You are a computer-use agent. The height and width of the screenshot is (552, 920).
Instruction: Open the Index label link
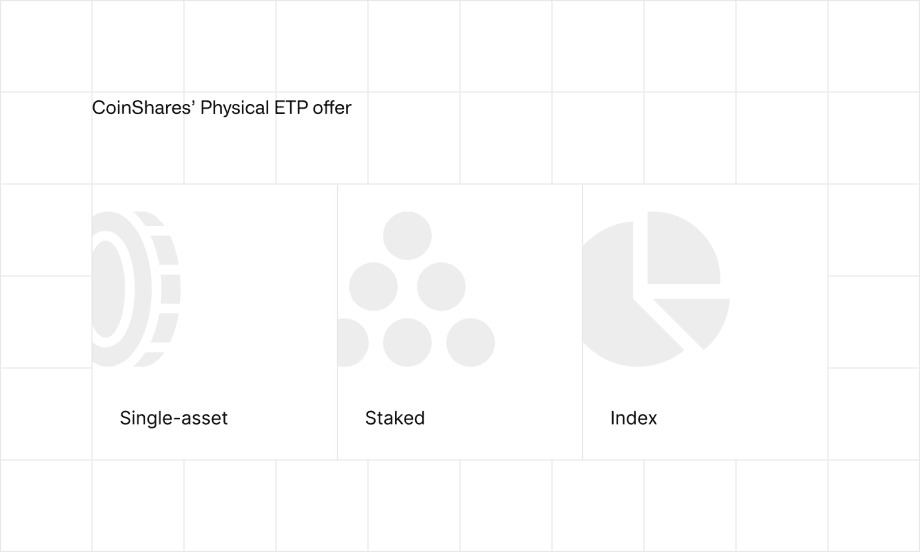[x=634, y=418]
